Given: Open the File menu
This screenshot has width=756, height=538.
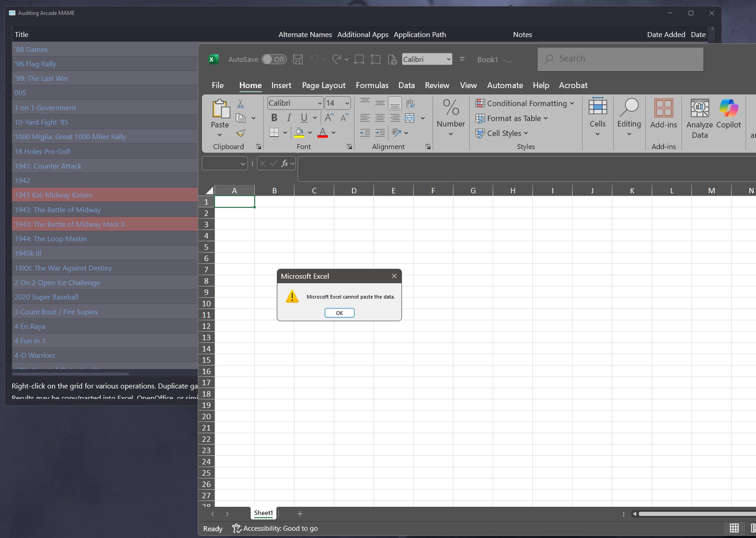Looking at the screenshot, I should click(218, 85).
